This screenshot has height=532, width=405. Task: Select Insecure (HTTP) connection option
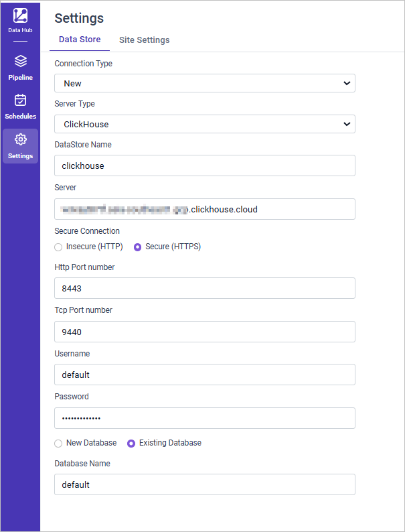[58, 247]
